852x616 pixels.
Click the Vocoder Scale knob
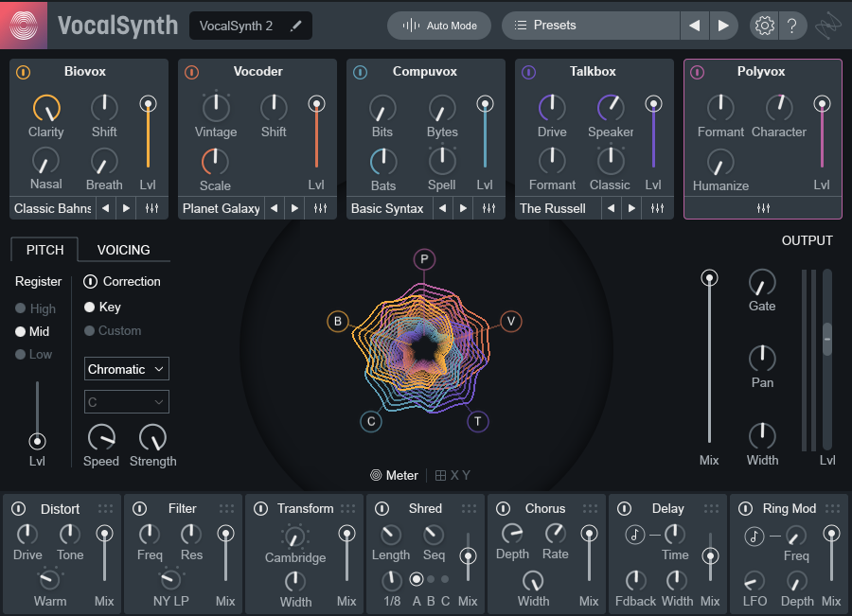(x=215, y=161)
